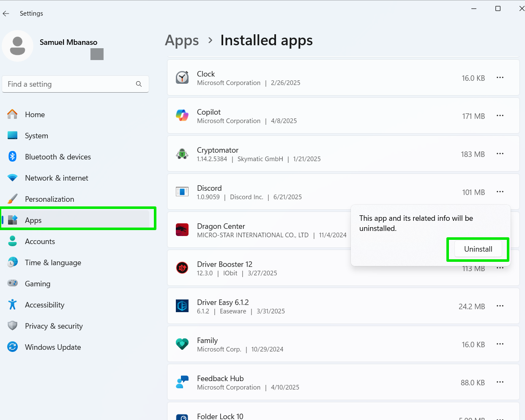Open more options for Clock
This screenshot has width=525, height=420.
click(x=500, y=78)
